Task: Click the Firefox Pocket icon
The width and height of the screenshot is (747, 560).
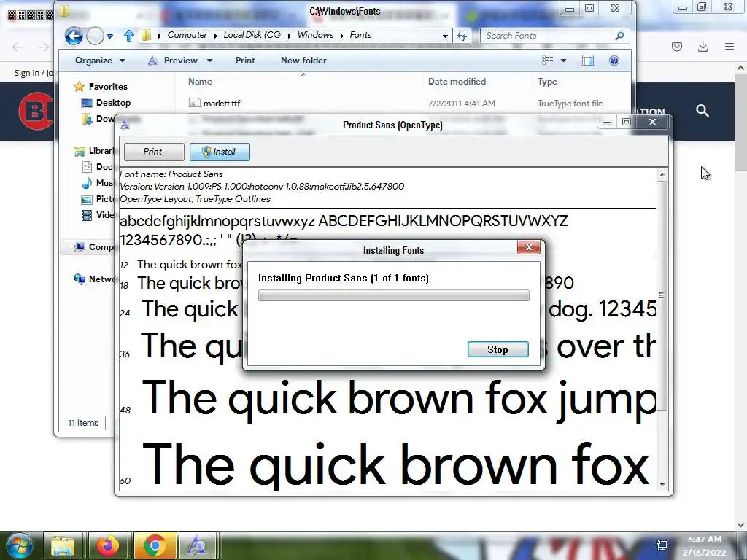Action: [x=677, y=47]
